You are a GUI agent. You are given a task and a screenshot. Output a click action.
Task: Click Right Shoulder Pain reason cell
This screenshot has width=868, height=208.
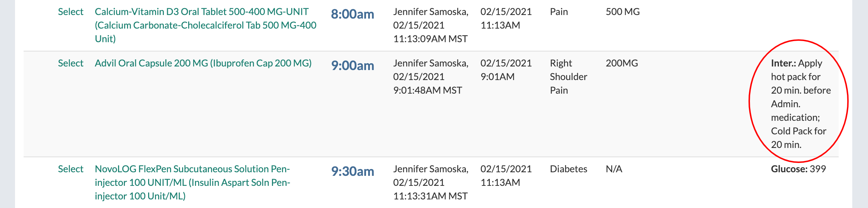pyautogui.click(x=568, y=77)
